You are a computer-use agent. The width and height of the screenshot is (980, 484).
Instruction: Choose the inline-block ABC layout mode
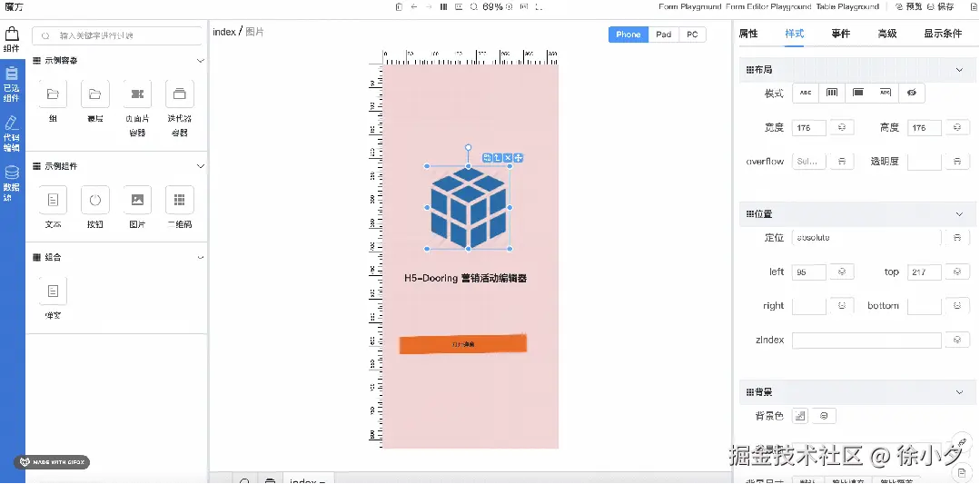tap(885, 93)
